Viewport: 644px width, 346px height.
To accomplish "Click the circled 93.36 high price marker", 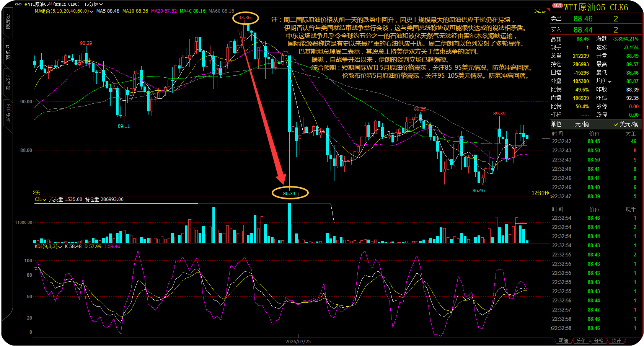I will [x=245, y=18].
